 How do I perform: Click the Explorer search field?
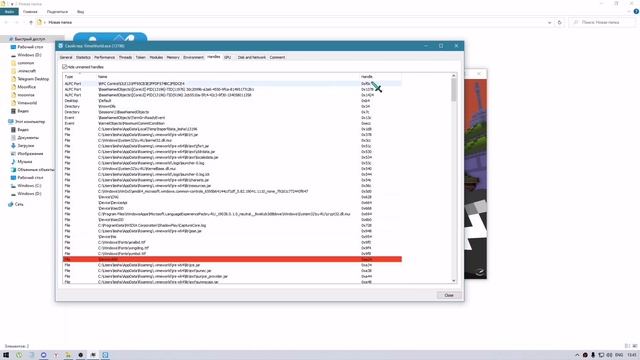coord(602,22)
